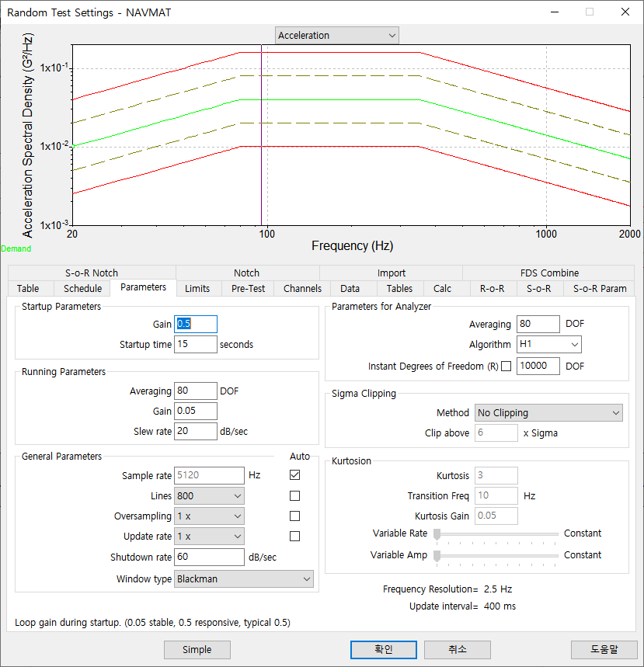Open the Pre-Test tab

pyautogui.click(x=248, y=288)
